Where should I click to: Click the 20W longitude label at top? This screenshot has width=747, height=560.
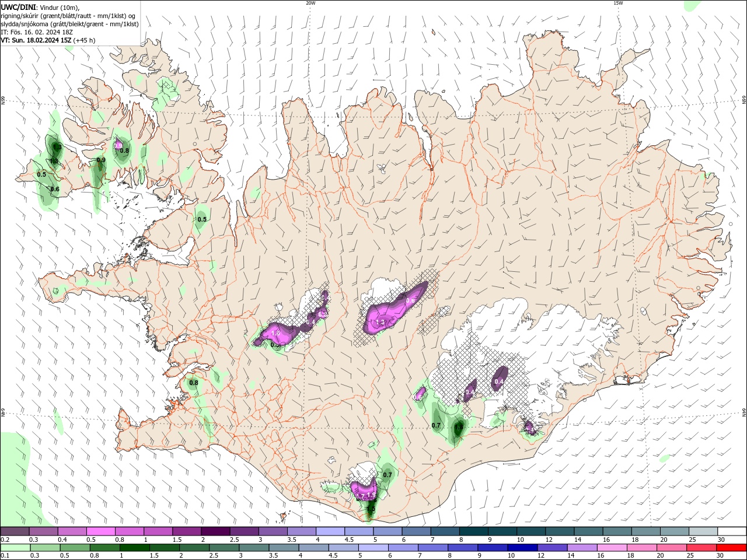310,3
